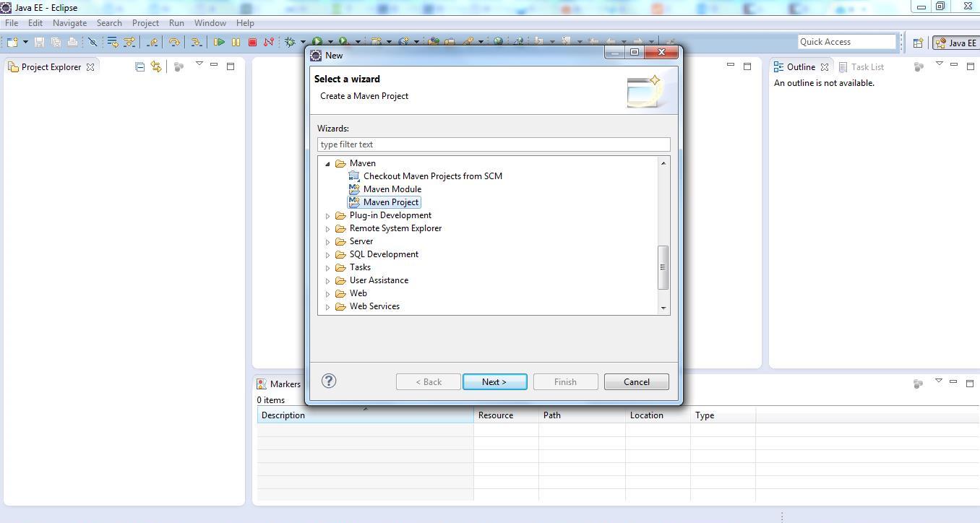Click the wizard list scroll up arrow

[x=663, y=163]
